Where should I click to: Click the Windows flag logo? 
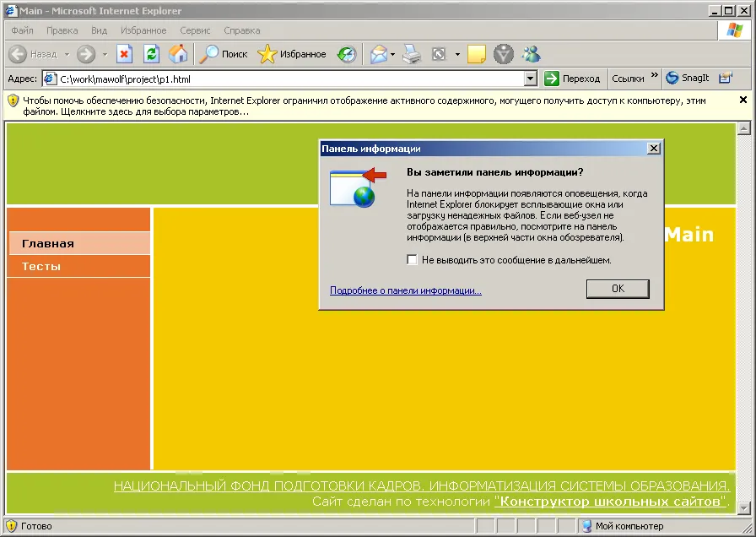click(x=735, y=30)
